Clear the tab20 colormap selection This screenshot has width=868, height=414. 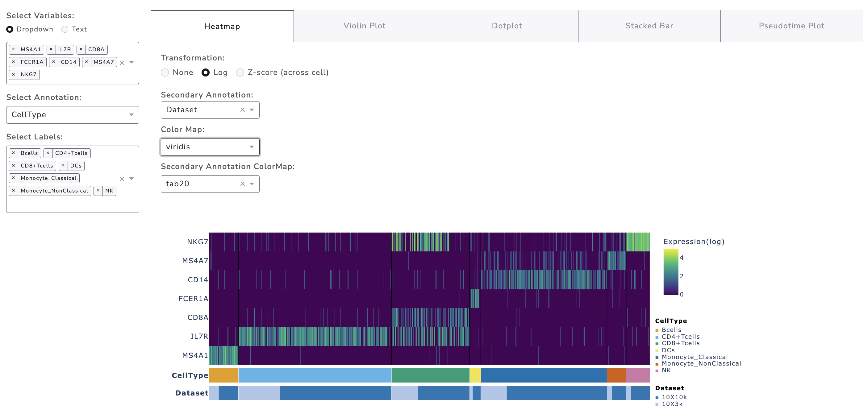[242, 184]
